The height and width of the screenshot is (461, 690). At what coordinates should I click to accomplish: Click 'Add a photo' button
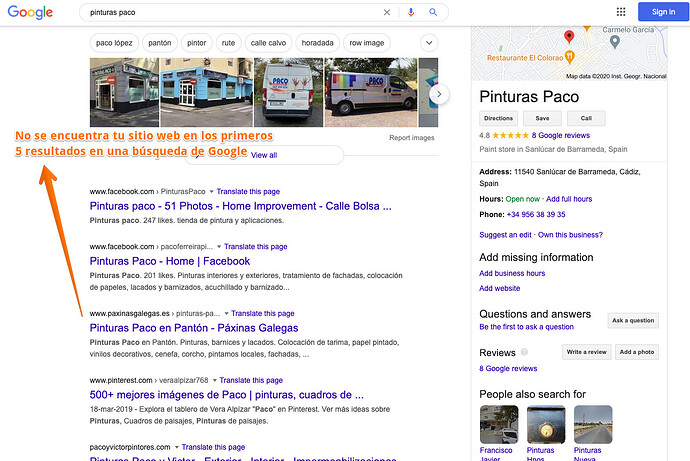pyautogui.click(x=637, y=352)
